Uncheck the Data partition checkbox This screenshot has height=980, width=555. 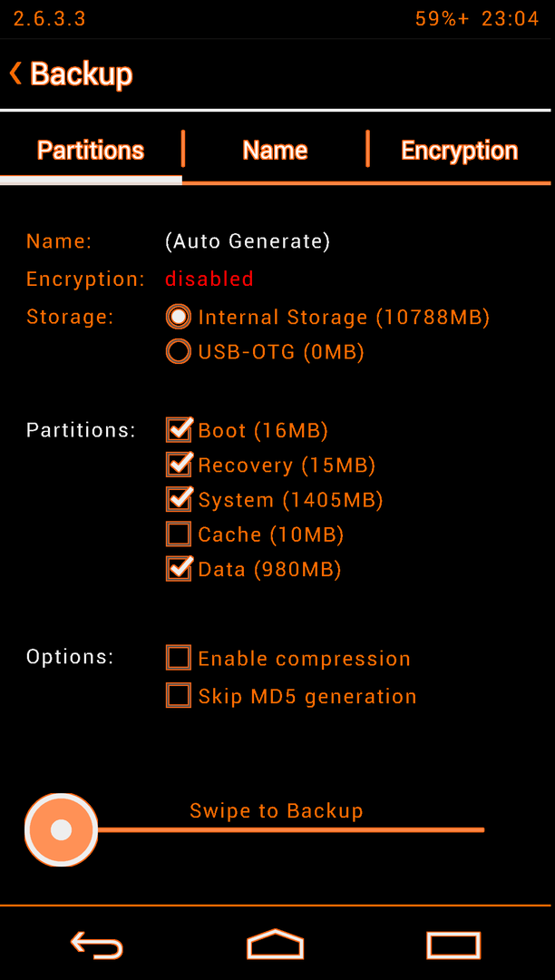coord(179,569)
